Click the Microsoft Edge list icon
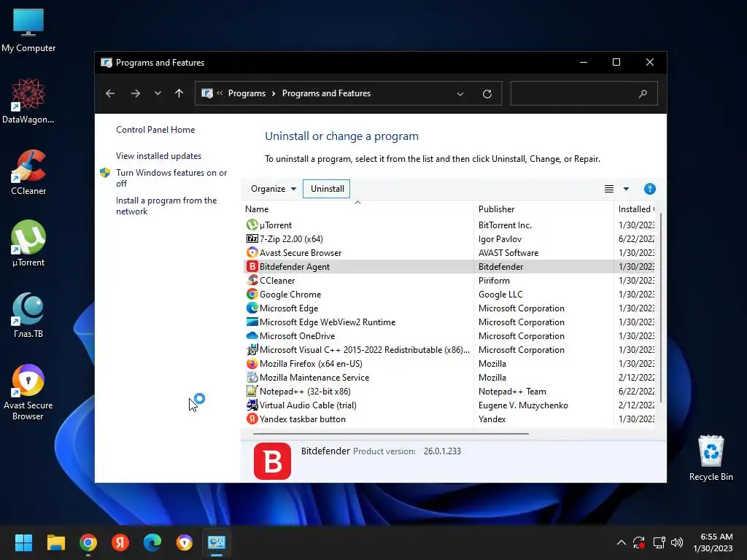The height and width of the screenshot is (560, 747). pyautogui.click(x=252, y=308)
